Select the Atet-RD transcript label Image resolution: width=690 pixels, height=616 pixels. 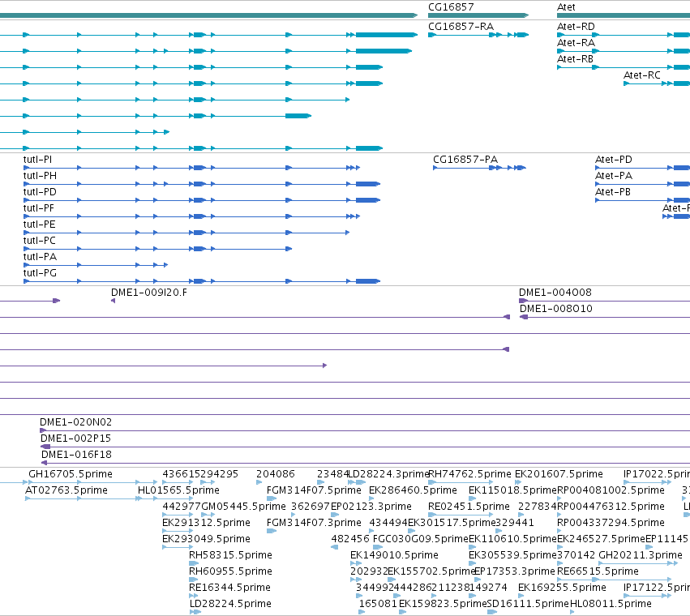point(576,27)
